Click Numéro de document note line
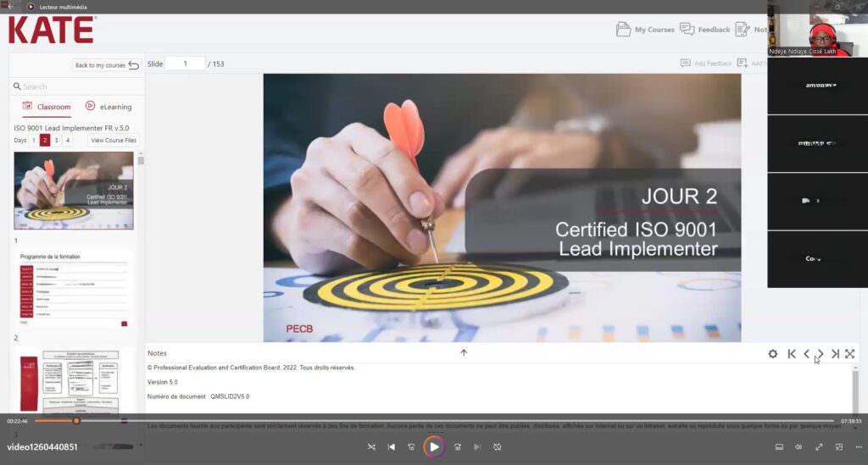Viewport: 868px width, 465px height. pyautogui.click(x=198, y=396)
